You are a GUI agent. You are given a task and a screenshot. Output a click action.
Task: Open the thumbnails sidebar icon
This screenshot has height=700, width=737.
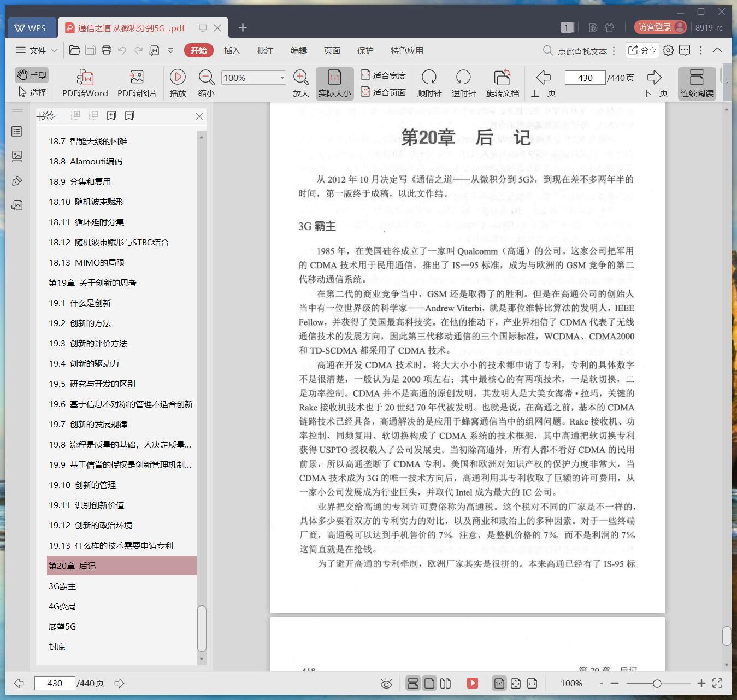pos(17,156)
